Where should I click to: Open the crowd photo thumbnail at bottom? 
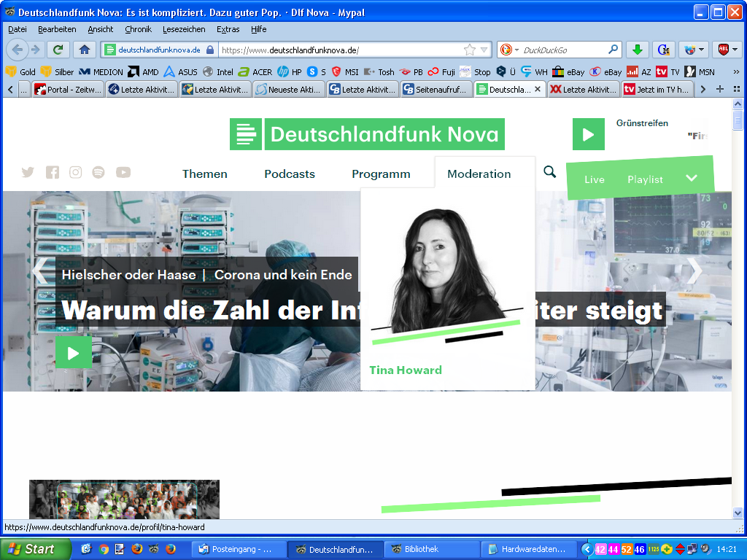click(x=124, y=499)
